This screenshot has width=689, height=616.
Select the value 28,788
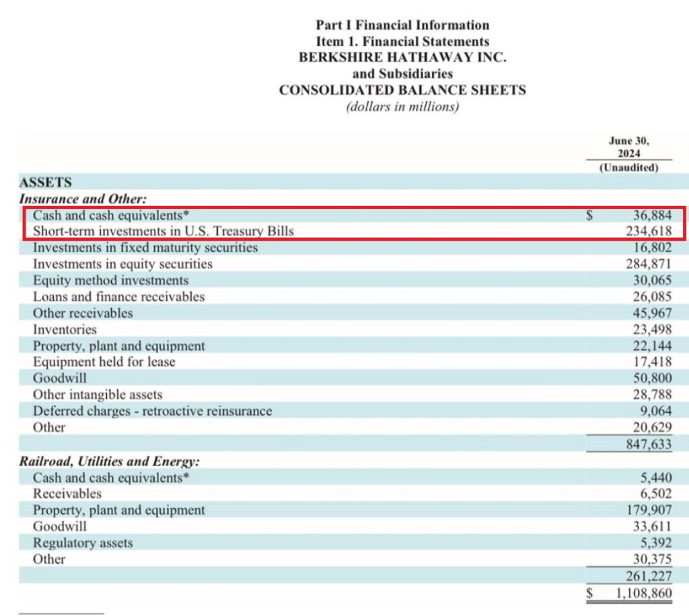pos(652,395)
